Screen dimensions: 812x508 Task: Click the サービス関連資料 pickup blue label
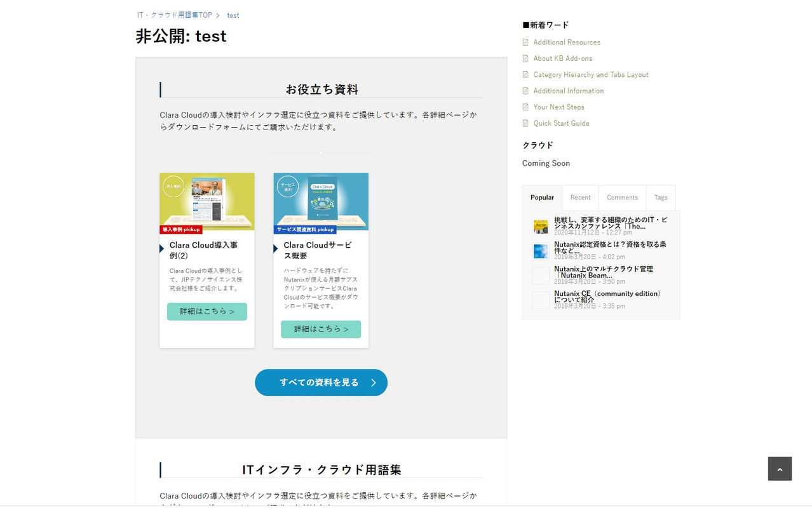[305, 230]
